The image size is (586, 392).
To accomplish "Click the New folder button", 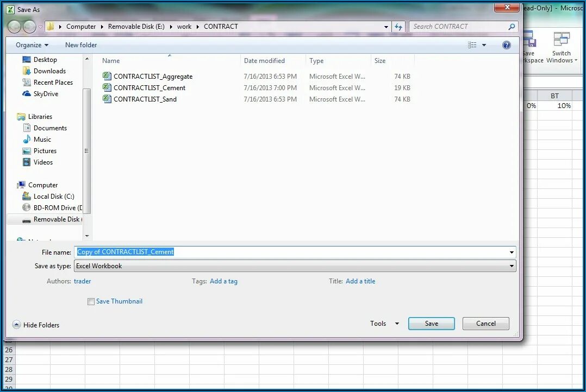I will (x=81, y=45).
